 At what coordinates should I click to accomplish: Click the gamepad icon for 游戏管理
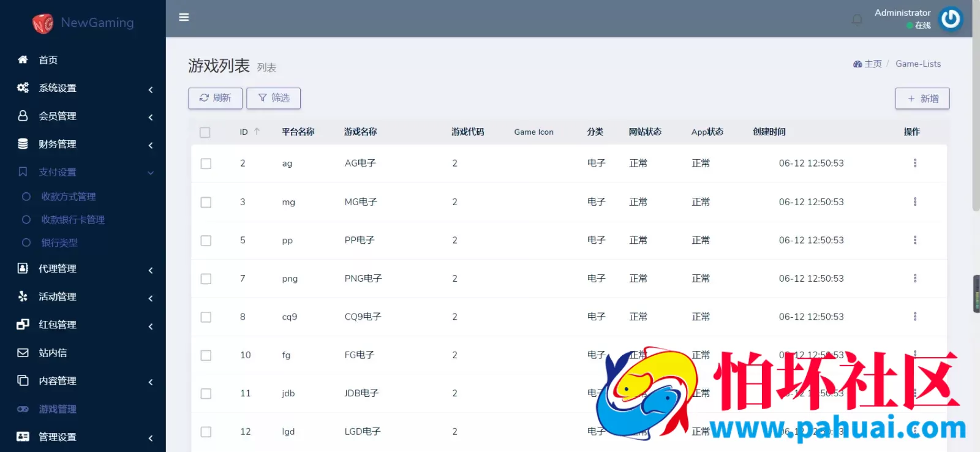pyautogui.click(x=23, y=409)
